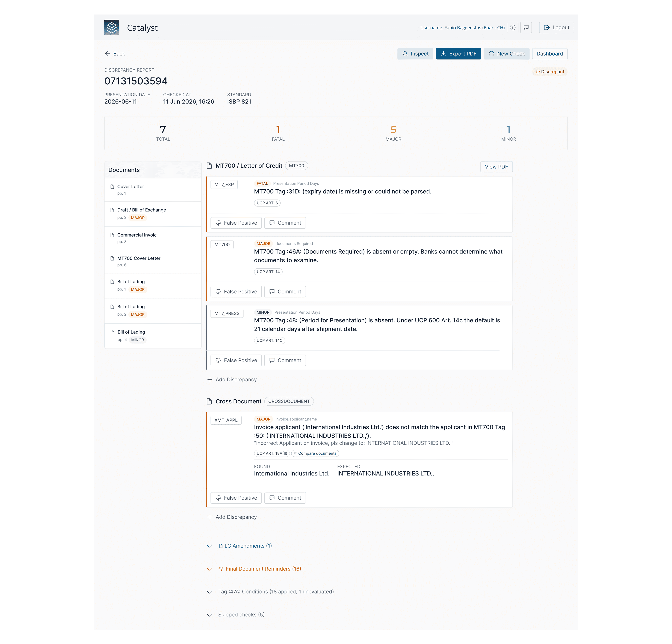
Task: Expand Tag :47A: Conditions section
Action: [270, 592]
